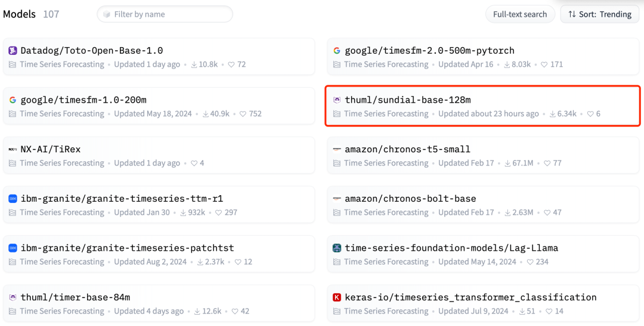644x326 pixels.
Task: Click the NX-AI logo beside TiRex
Action: coord(13,150)
